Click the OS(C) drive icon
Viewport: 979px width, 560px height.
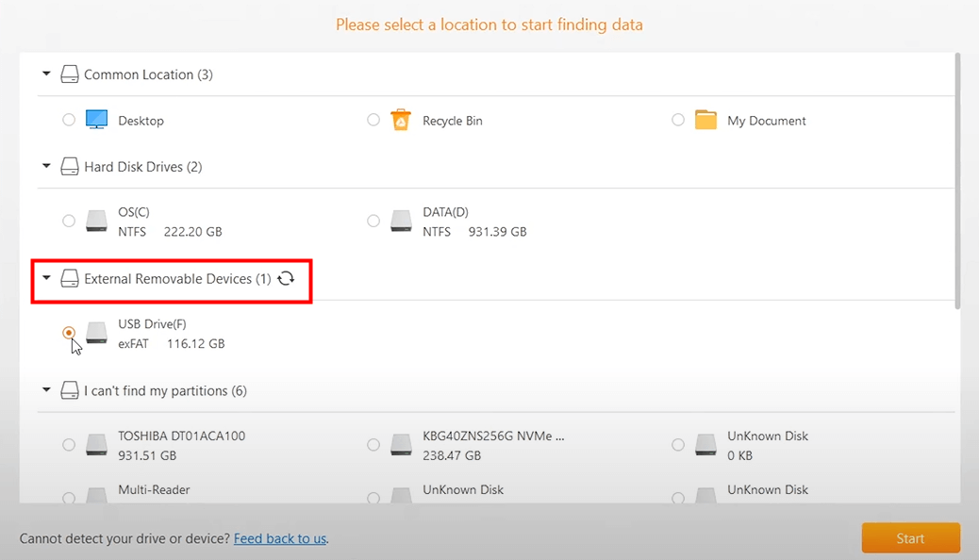coord(96,221)
